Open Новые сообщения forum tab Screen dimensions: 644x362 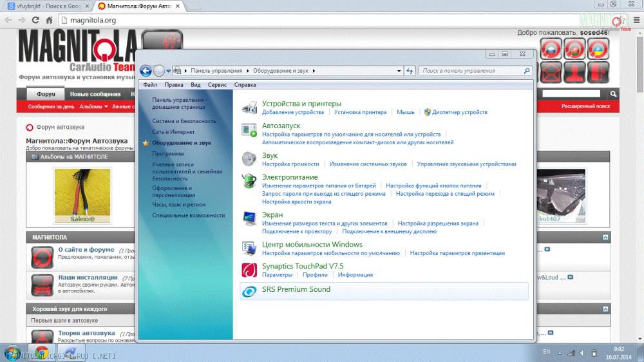point(95,94)
